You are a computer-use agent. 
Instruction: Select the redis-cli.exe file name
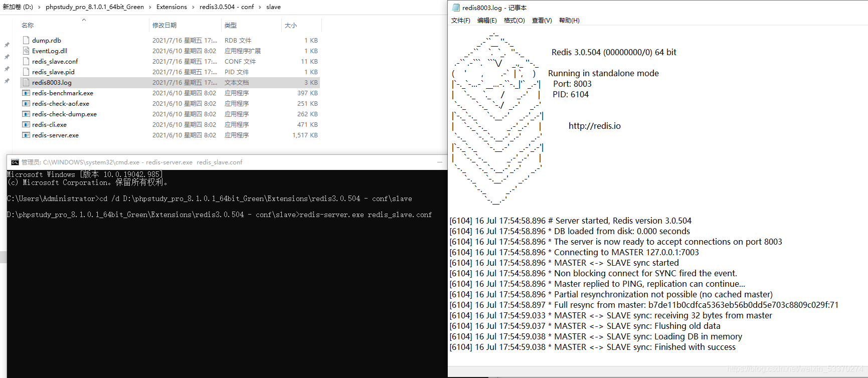(49, 124)
